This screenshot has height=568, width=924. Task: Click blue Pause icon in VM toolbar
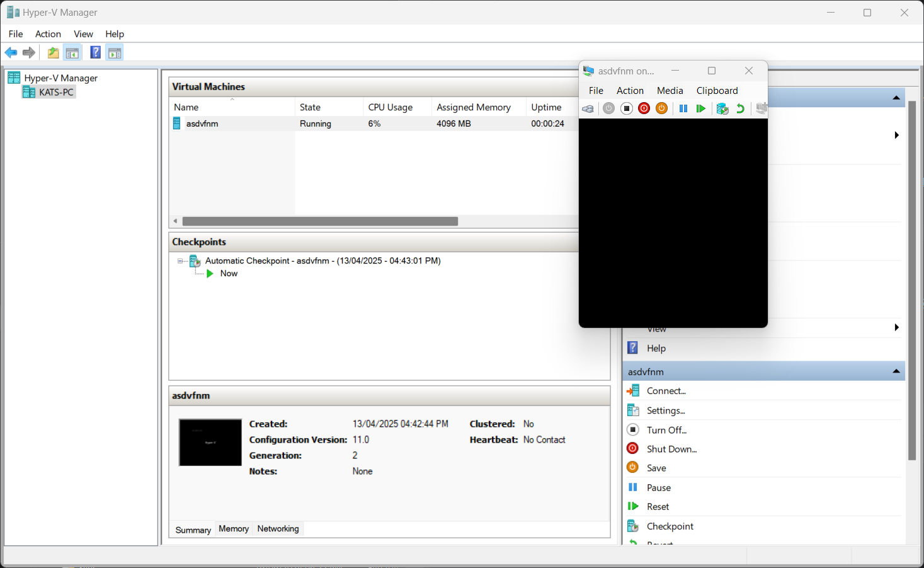point(683,108)
